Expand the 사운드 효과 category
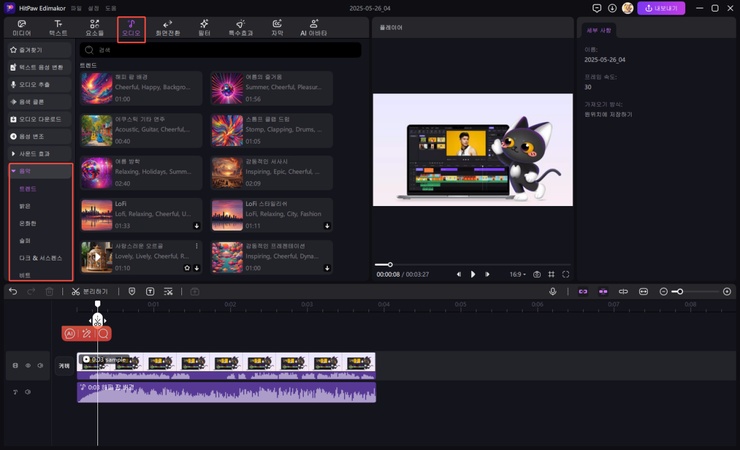The height and width of the screenshot is (450, 740). [38, 154]
